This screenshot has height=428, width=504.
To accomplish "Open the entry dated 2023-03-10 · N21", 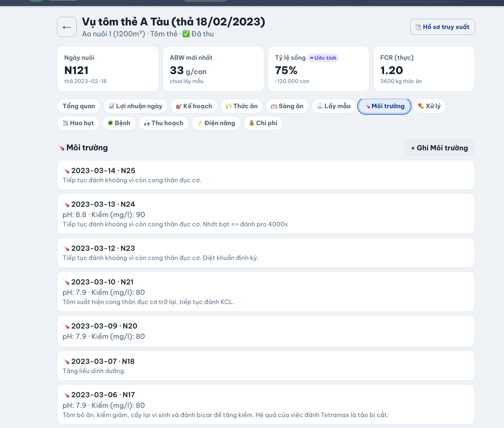I will click(266, 291).
